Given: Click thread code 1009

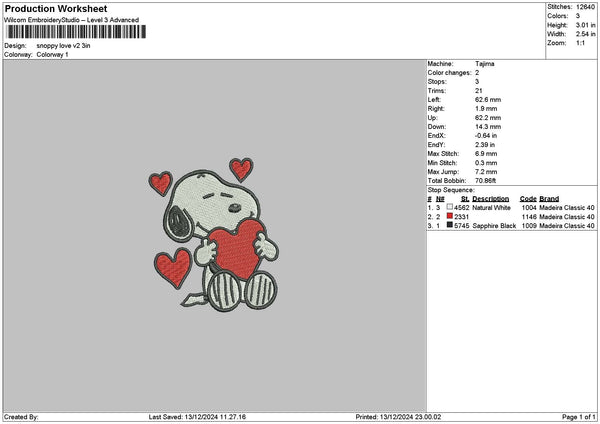Looking at the screenshot, I should coord(529,226).
